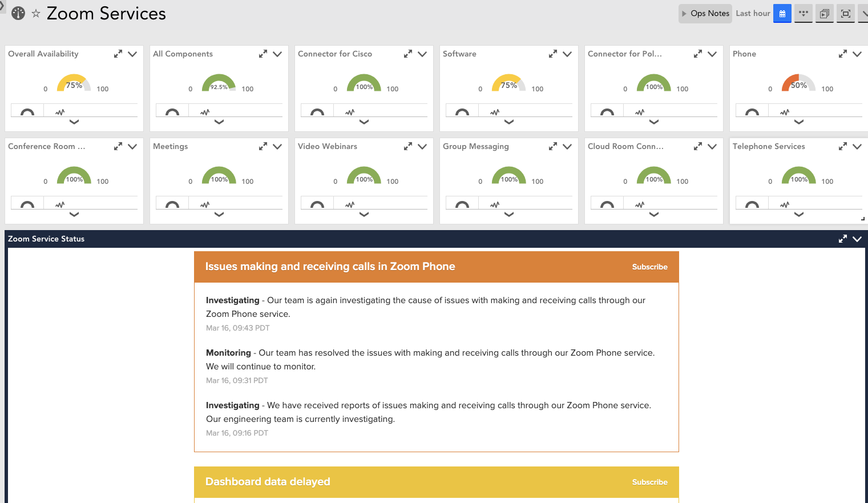The height and width of the screenshot is (503, 868).
Task: Open Dashboard data delayed incident
Action: 268,482
